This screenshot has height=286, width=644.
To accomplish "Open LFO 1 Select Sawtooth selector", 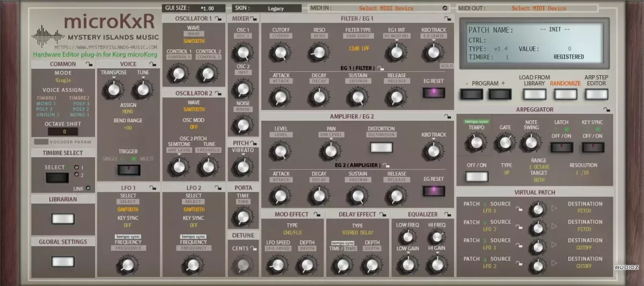I will [x=128, y=209].
